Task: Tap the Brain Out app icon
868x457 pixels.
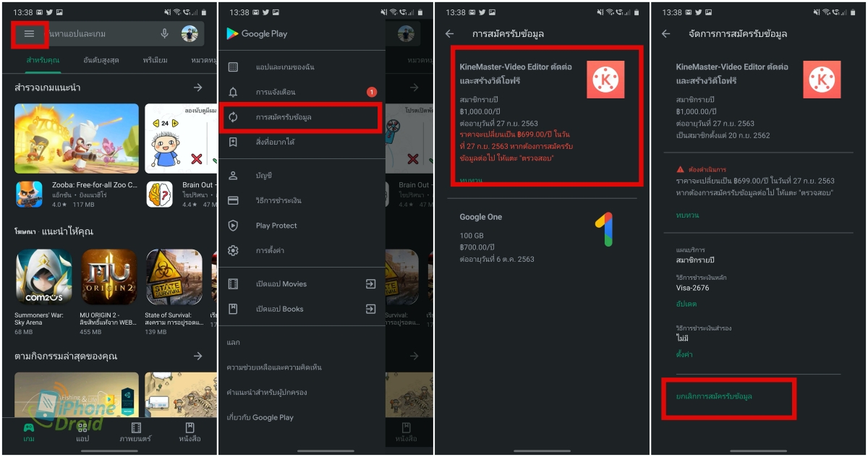Action: coord(159,194)
